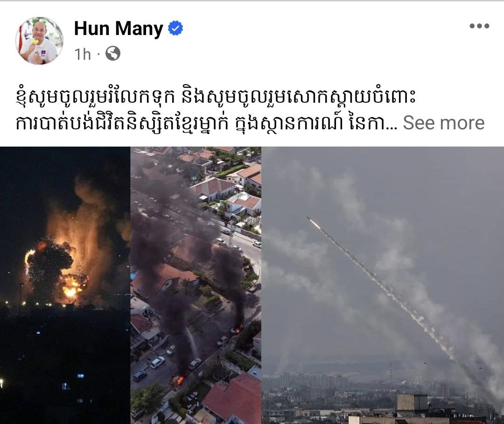Click the burning car in aerial photo
This screenshot has width=504, height=424.
tap(178, 381)
